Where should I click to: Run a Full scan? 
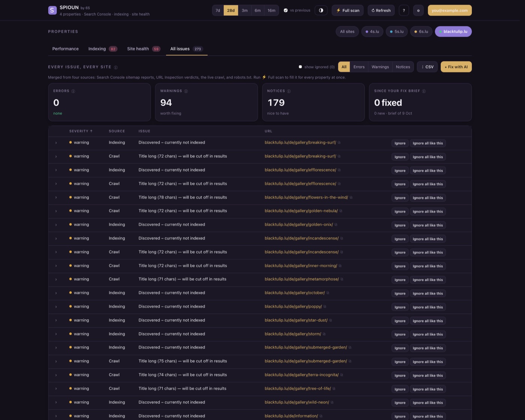[348, 10]
